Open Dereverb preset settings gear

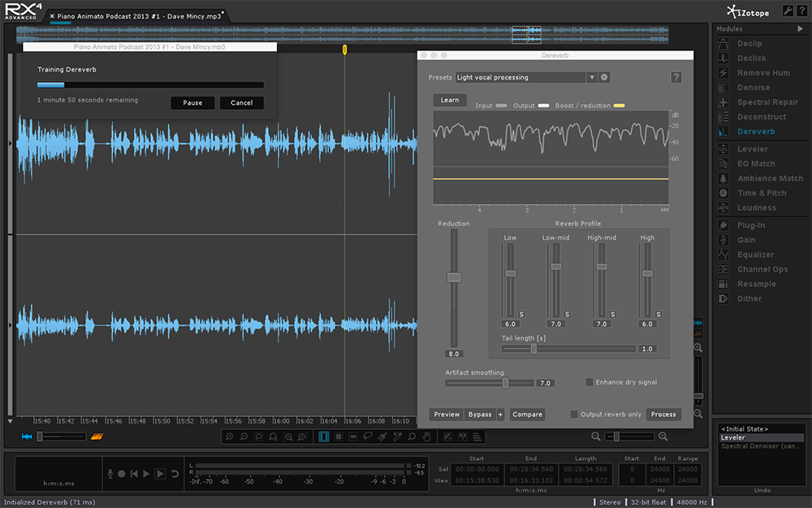(604, 77)
